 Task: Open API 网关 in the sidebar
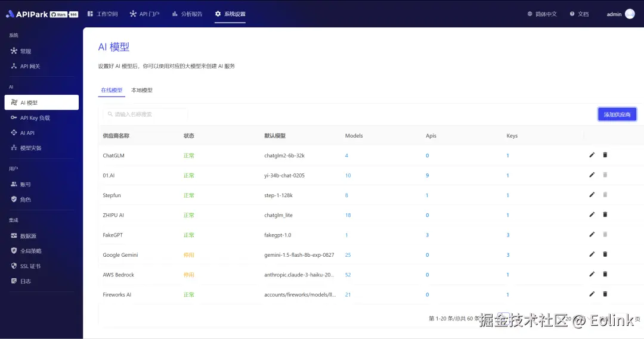click(42, 66)
